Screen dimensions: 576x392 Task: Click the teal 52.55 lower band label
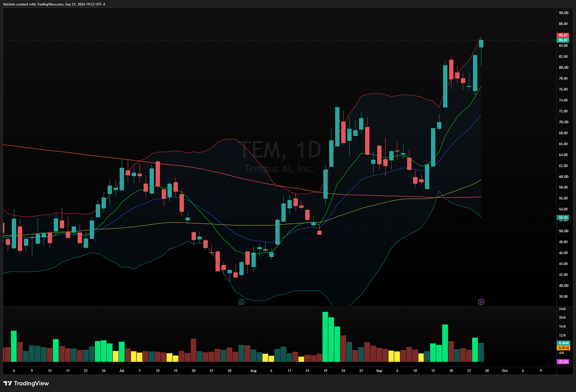click(x=563, y=217)
